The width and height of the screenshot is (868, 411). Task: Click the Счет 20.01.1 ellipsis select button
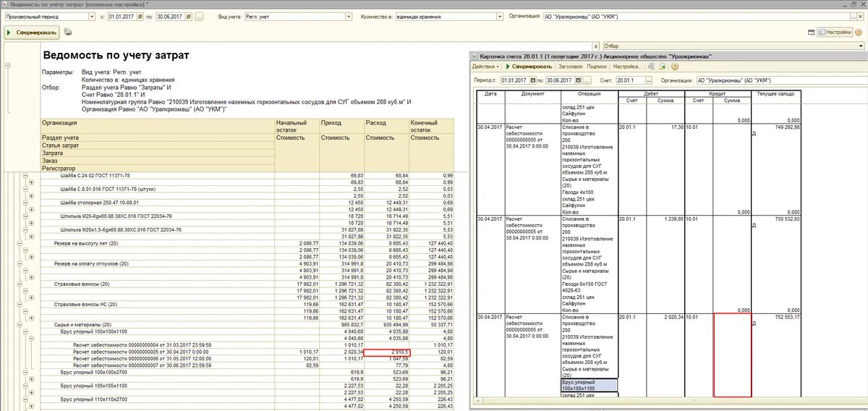(649, 80)
